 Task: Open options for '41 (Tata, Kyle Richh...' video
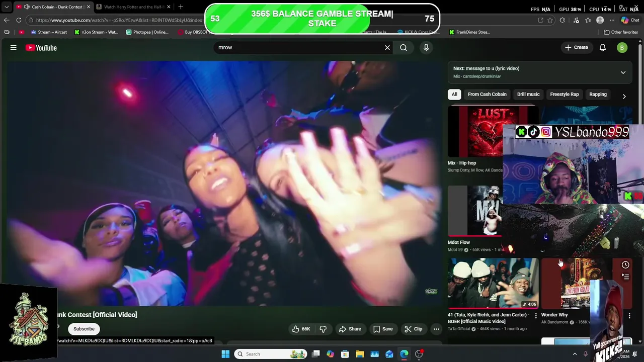[536, 316]
